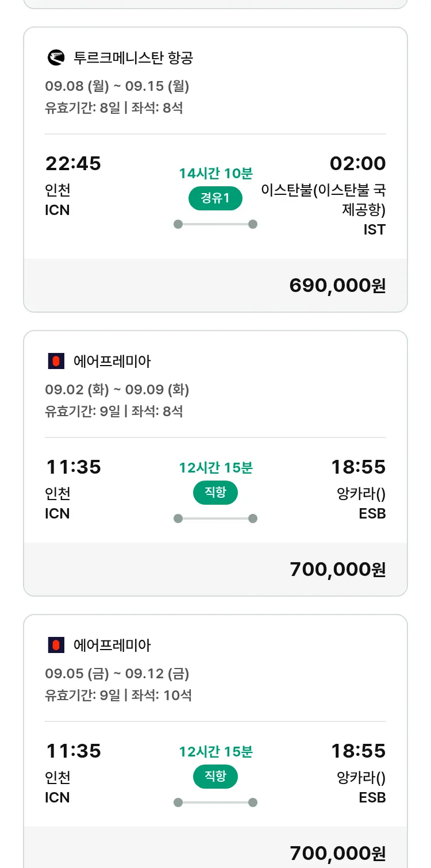Tap the 02:00 arrival time

point(357,164)
